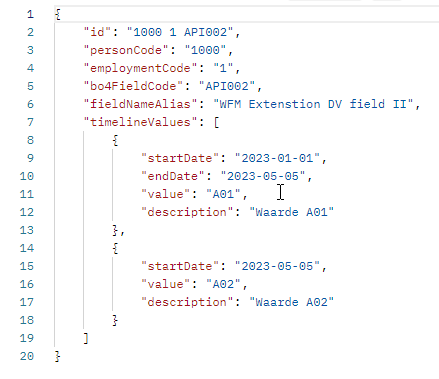Image resolution: width=439 pixels, height=379 pixels.
Task: Click the "endDate" key on line 10
Action: coord(173,176)
